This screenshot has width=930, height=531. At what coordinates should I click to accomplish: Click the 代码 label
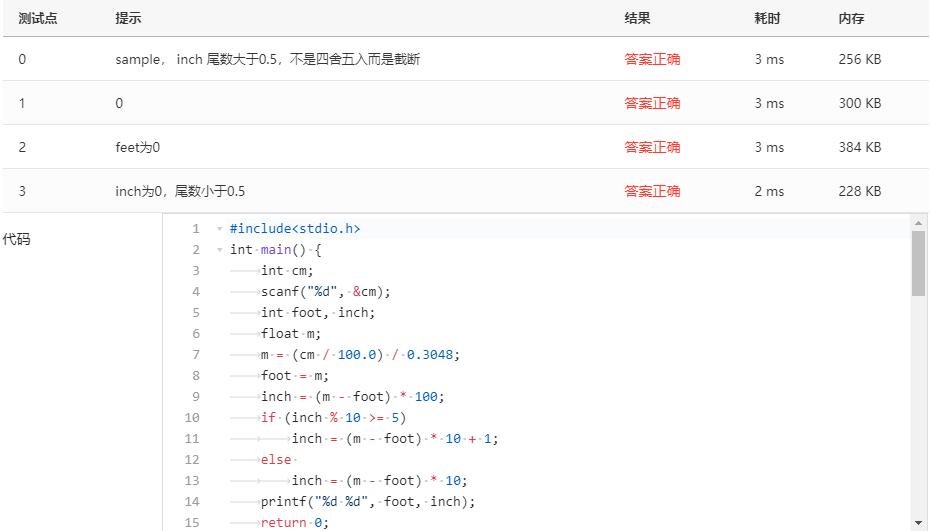click(x=17, y=239)
